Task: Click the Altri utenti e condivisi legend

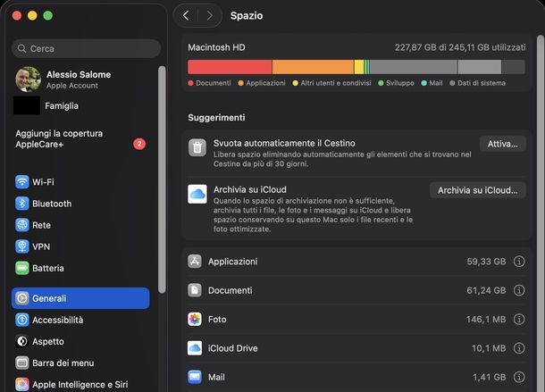Action: (332, 83)
